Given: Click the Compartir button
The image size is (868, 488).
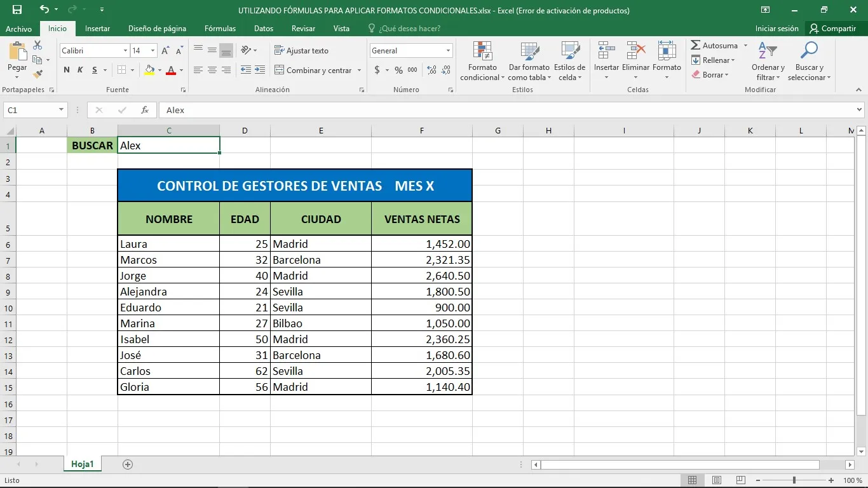Looking at the screenshot, I should pos(832,29).
